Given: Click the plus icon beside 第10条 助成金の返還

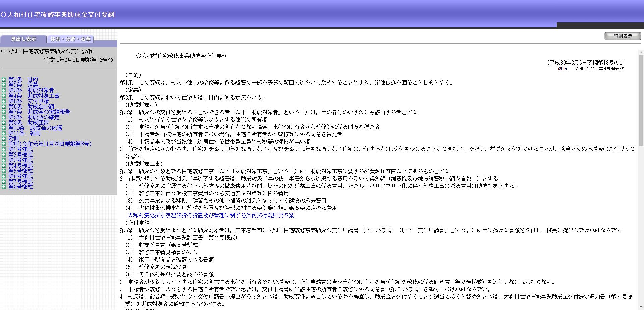Looking at the screenshot, I should [x=3, y=128].
